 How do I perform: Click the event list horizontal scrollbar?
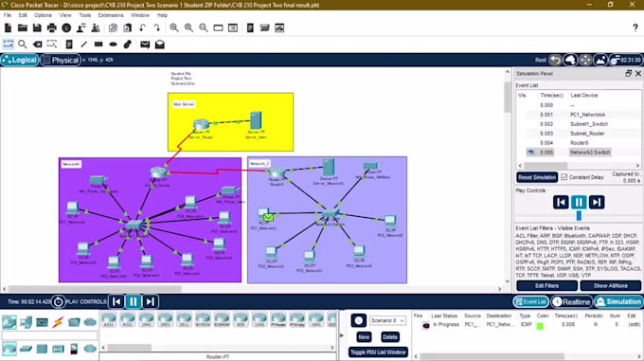(546, 166)
